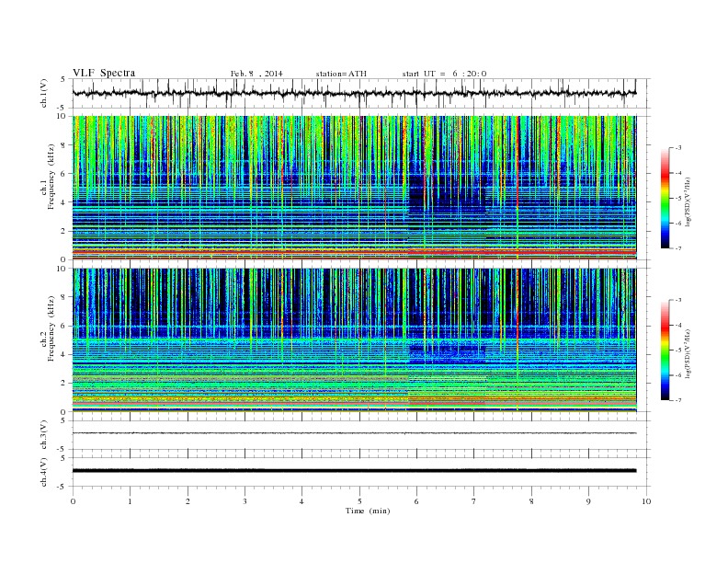Select the "Time (min)" x-axis label
Screen dimensions: 728x563
pos(368,511)
